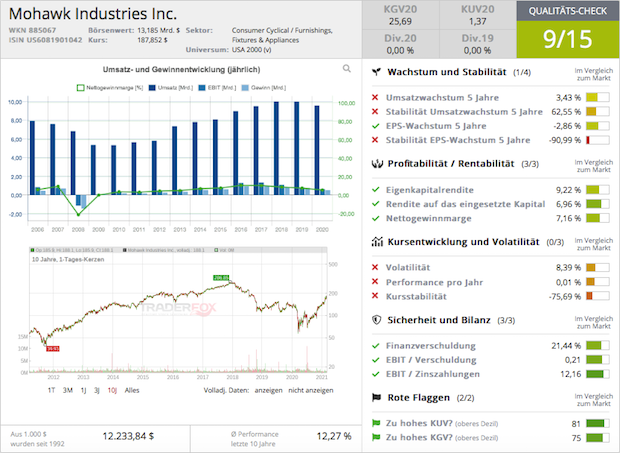Click the laurel icon beside Profitabilität / Rentabilität
Image resolution: width=620 pixels, height=453 pixels.
377,164
